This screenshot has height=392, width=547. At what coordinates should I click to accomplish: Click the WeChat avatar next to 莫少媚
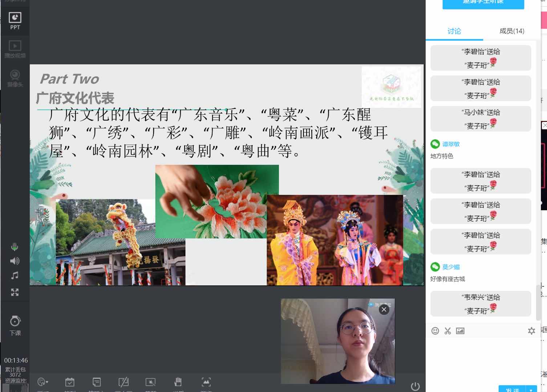pyautogui.click(x=435, y=267)
